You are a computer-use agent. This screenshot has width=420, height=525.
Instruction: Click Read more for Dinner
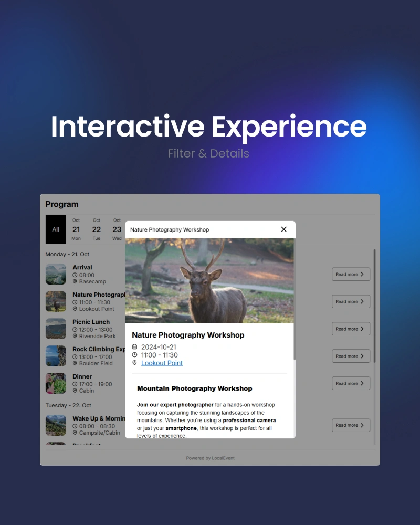[x=351, y=383]
